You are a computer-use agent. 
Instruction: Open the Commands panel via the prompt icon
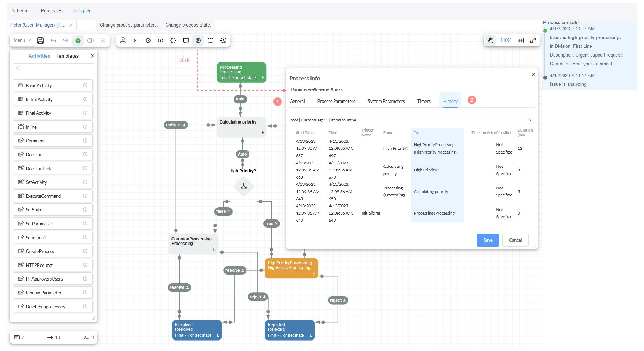click(x=136, y=40)
